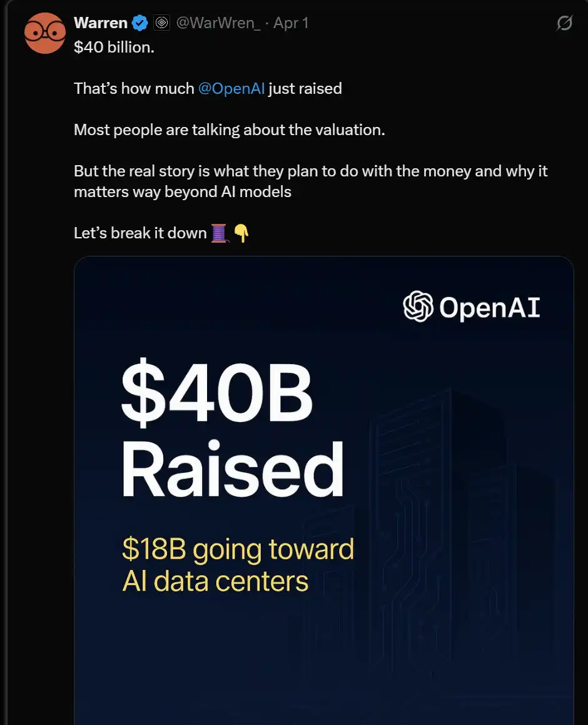Click the thread spool emoji
Viewport: 588px width, 725px height.
pyautogui.click(x=219, y=233)
